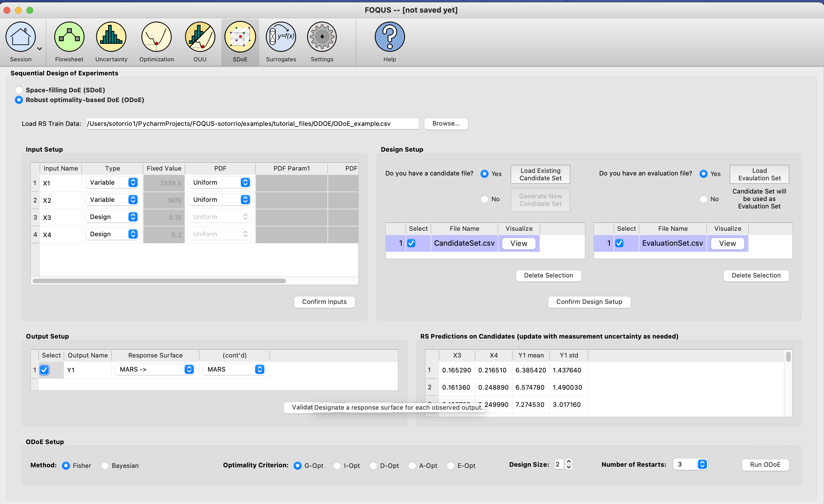Open the MARS (cont'd) dropdown
The width and height of the screenshot is (824, 504).
[x=234, y=369]
